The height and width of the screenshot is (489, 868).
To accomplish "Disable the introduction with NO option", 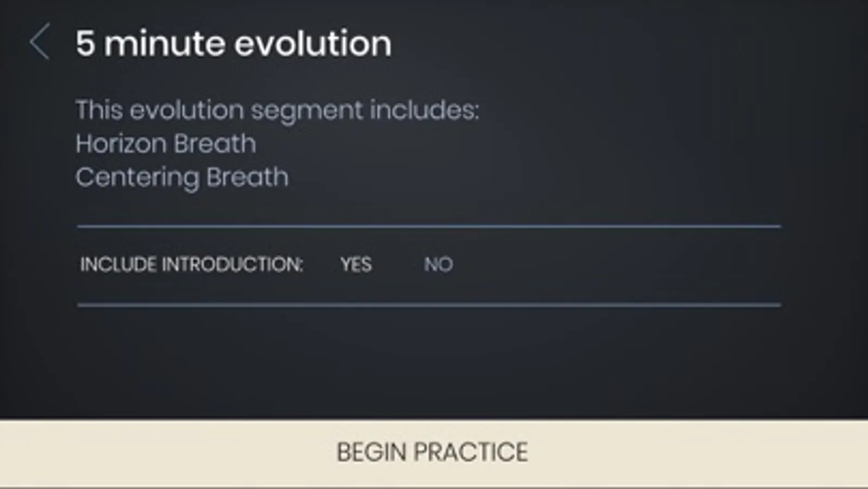I will 438,265.
